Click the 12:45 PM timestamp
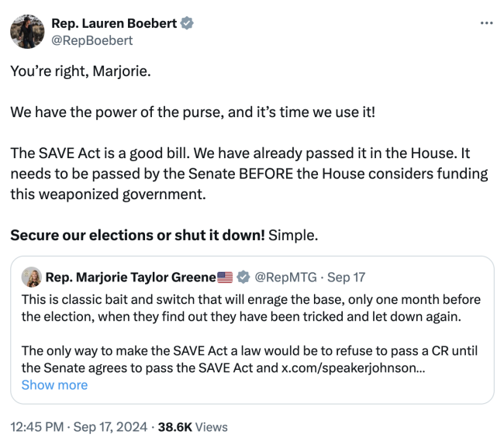504x448 pixels. (x=36, y=426)
